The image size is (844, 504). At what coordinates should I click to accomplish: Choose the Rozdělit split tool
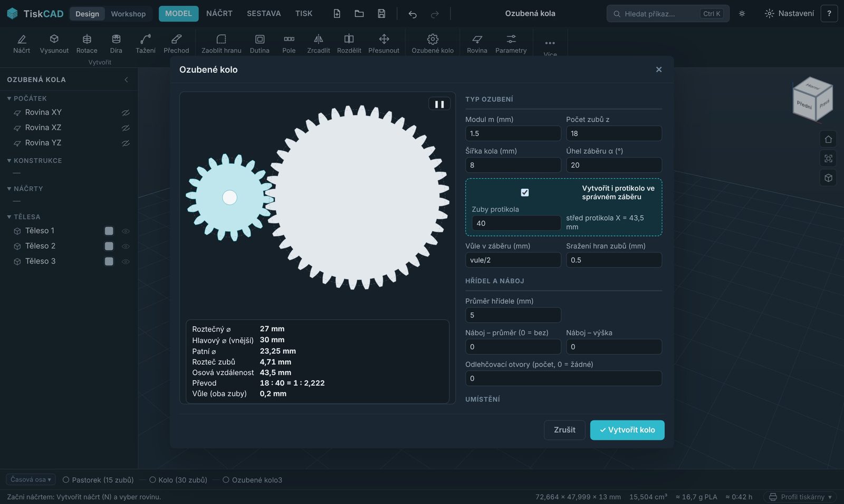[x=349, y=44]
